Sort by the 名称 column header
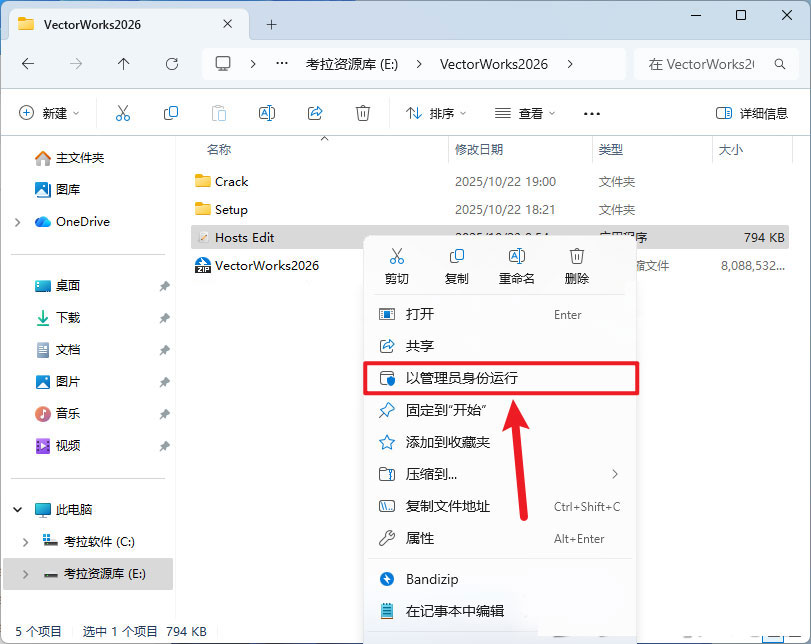Viewport: 811px width, 644px height. click(219, 149)
